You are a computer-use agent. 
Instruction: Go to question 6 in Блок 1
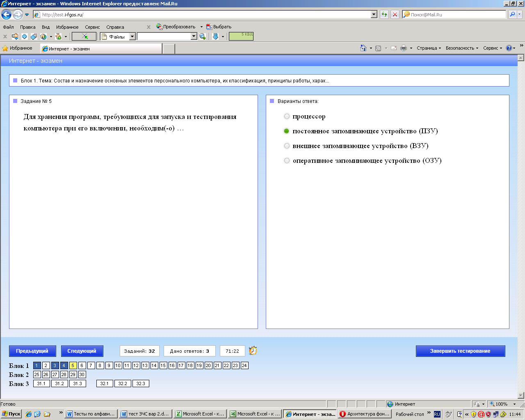coord(82,365)
